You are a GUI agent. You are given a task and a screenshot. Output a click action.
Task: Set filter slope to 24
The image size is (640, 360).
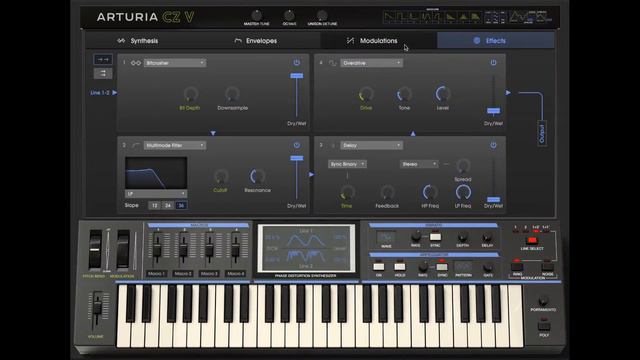[x=168, y=205]
